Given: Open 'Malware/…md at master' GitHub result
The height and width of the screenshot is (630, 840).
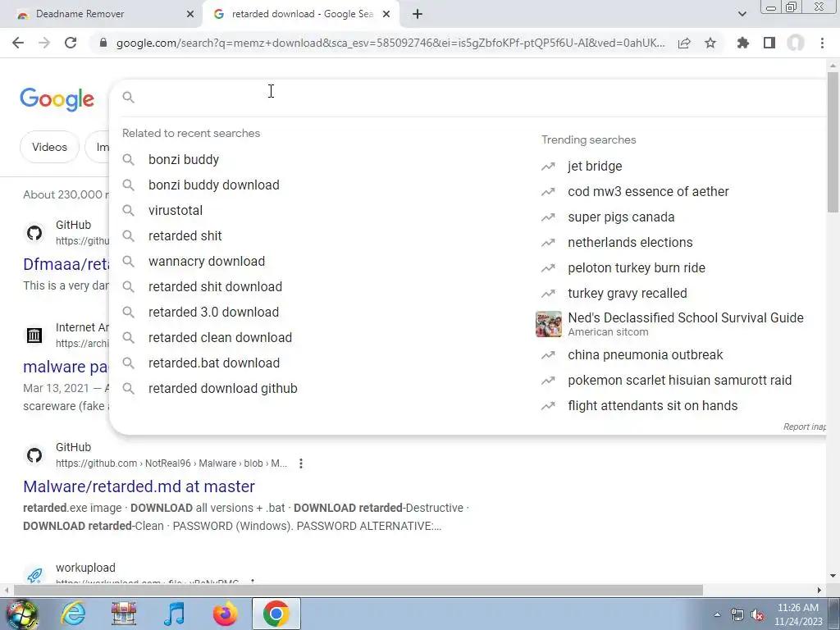Looking at the screenshot, I should [139, 486].
